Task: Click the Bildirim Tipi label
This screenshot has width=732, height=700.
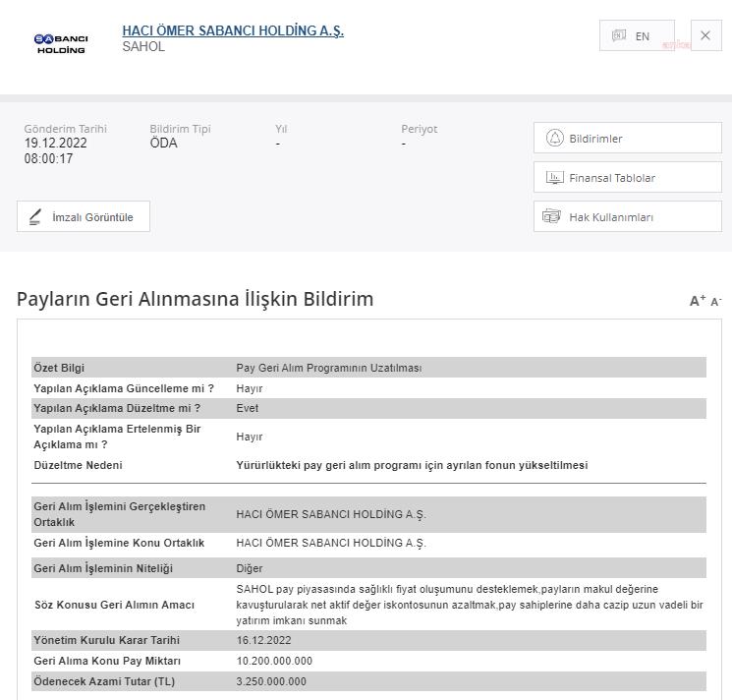Action: coord(180,129)
